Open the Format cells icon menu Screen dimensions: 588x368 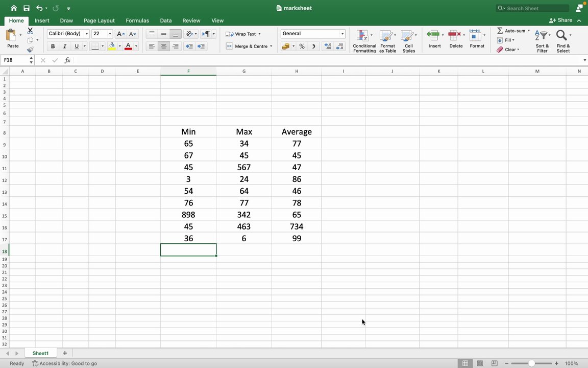pyautogui.click(x=475, y=36)
